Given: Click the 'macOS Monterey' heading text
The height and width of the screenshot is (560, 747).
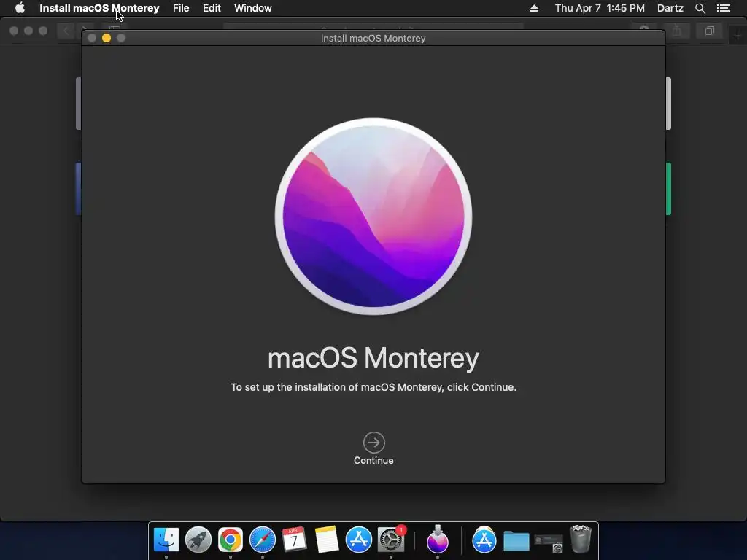Looking at the screenshot, I should [373, 358].
